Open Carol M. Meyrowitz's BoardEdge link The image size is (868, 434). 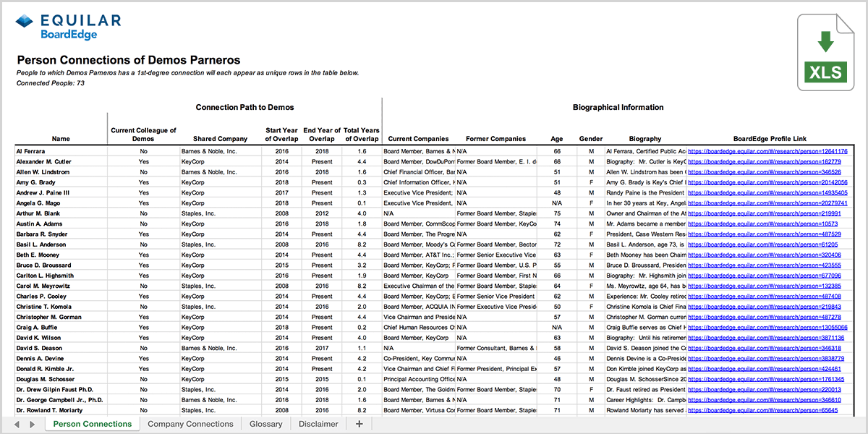coord(765,286)
